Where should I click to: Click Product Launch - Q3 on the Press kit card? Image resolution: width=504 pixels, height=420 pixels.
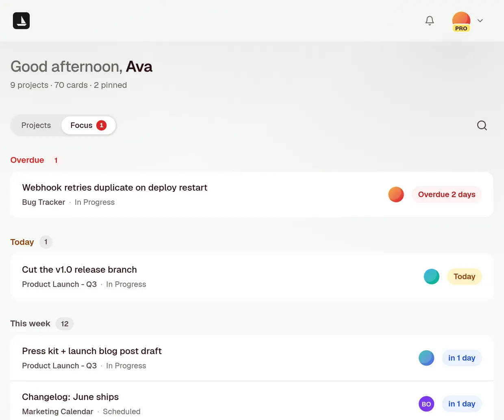[59, 366]
